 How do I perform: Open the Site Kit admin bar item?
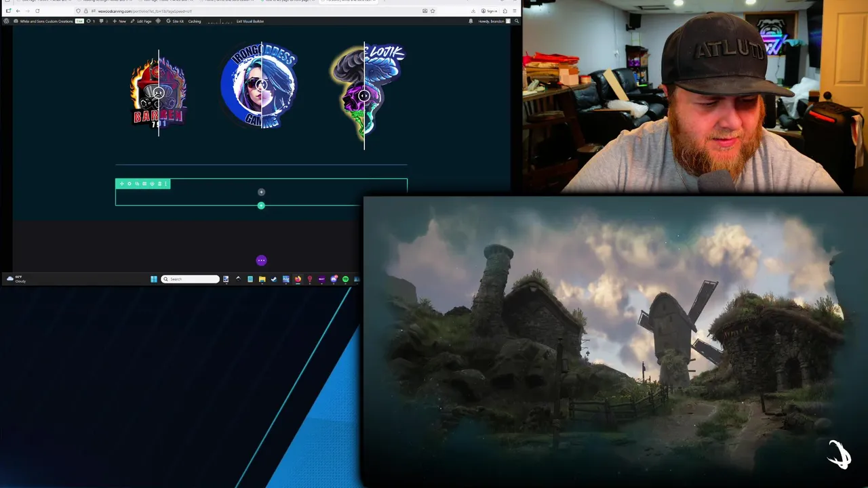coord(175,21)
